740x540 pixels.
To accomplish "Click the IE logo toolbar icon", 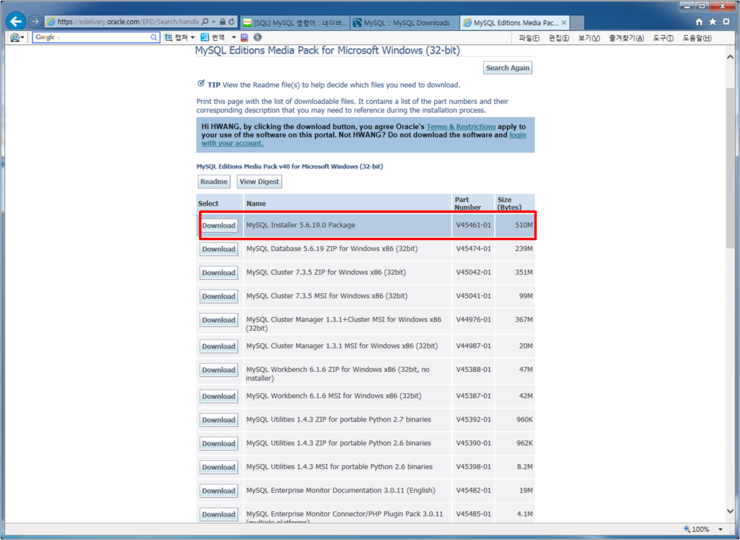I will [15, 37].
